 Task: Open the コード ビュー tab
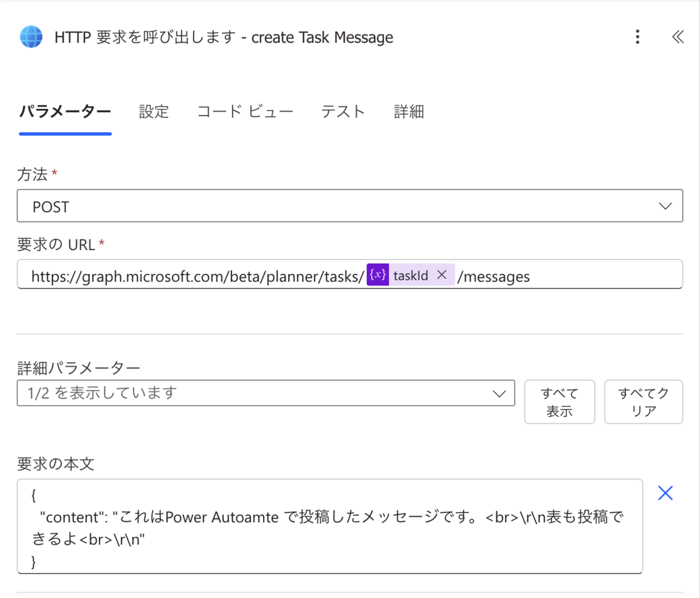coord(245,111)
